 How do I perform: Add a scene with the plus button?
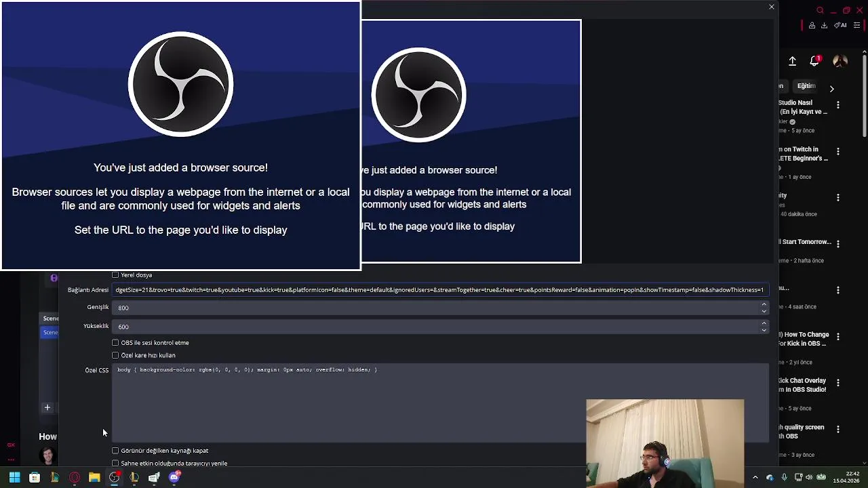pos(47,407)
